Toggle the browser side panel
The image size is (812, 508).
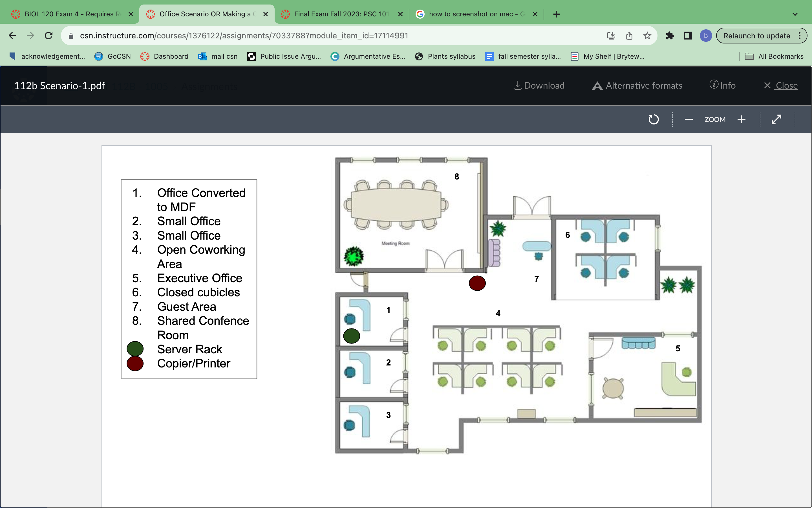pyautogui.click(x=688, y=36)
